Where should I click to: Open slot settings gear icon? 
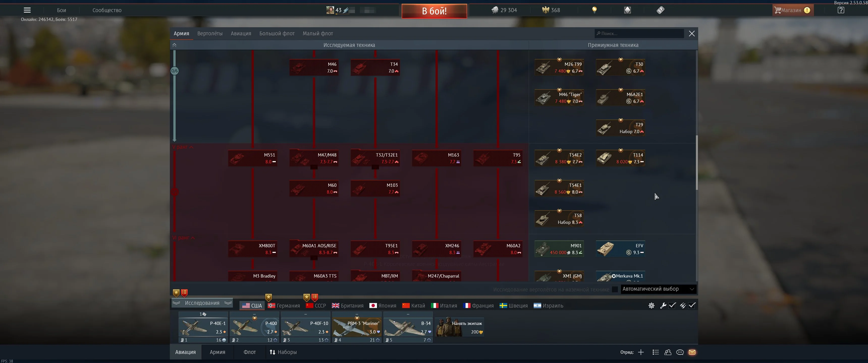[x=651, y=306]
